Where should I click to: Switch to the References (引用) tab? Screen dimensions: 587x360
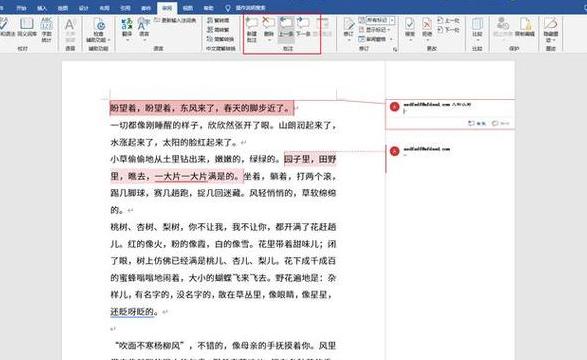(x=125, y=7)
